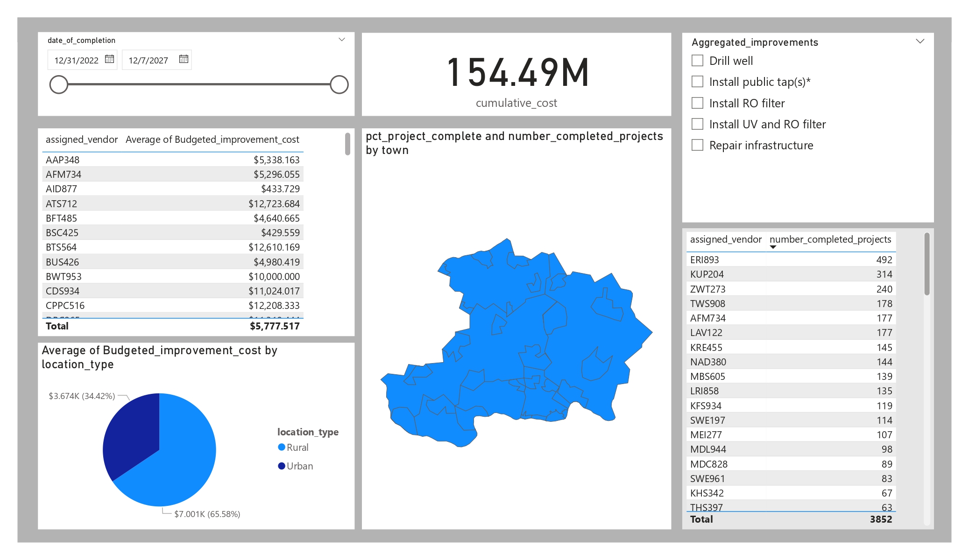Screen dimensions: 969x560
Task: Click the left vendor table scrollbar
Action: (x=347, y=144)
